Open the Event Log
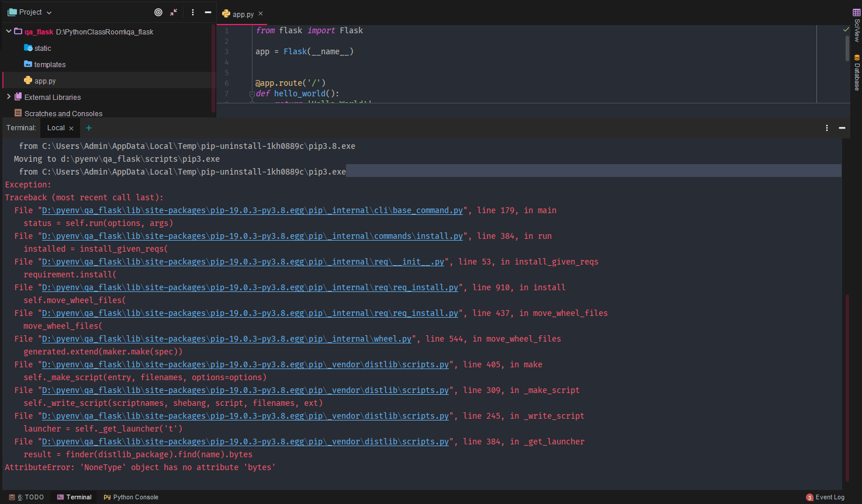 coord(825,497)
